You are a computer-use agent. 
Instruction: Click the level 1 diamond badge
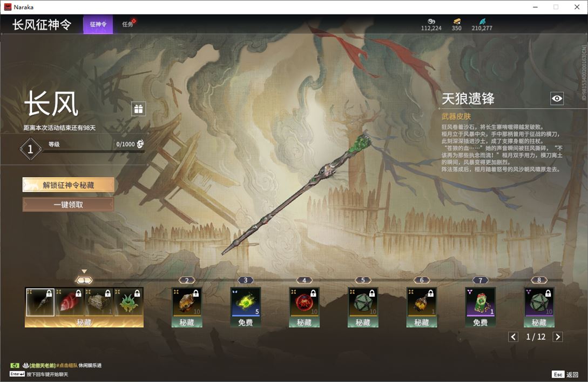(x=30, y=149)
